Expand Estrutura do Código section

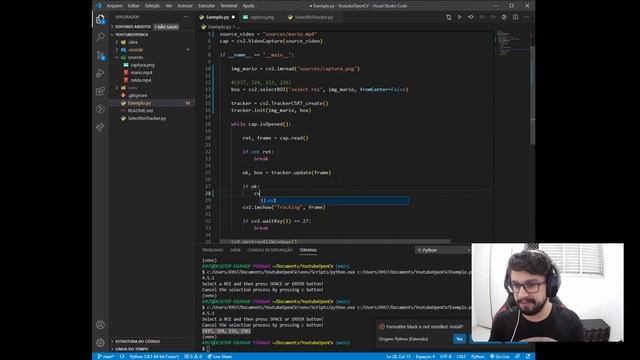pos(152,341)
